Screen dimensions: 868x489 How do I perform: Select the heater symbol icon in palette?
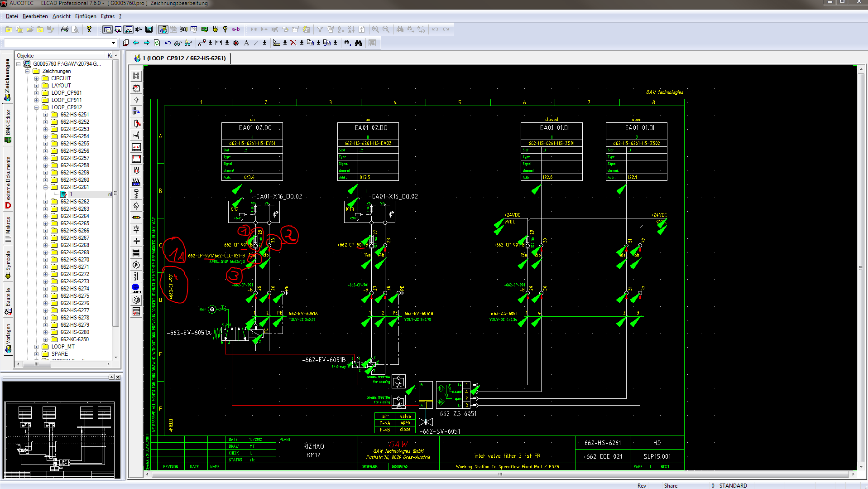pos(136,183)
